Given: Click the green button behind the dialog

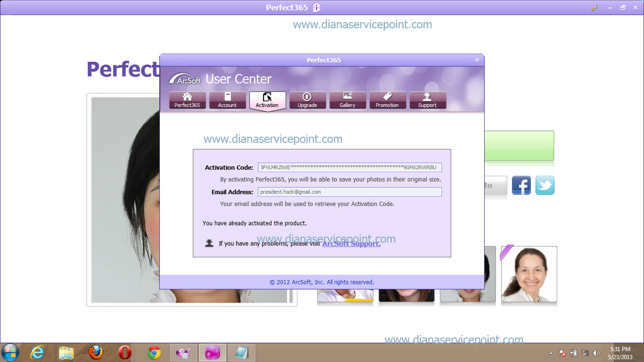Looking at the screenshot, I should pyautogui.click(x=519, y=146).
